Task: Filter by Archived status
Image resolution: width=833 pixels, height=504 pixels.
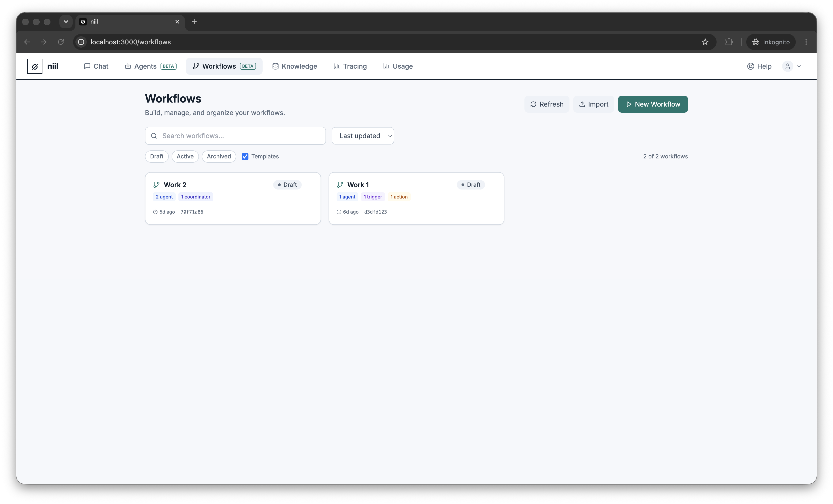Action: point(219,157)
